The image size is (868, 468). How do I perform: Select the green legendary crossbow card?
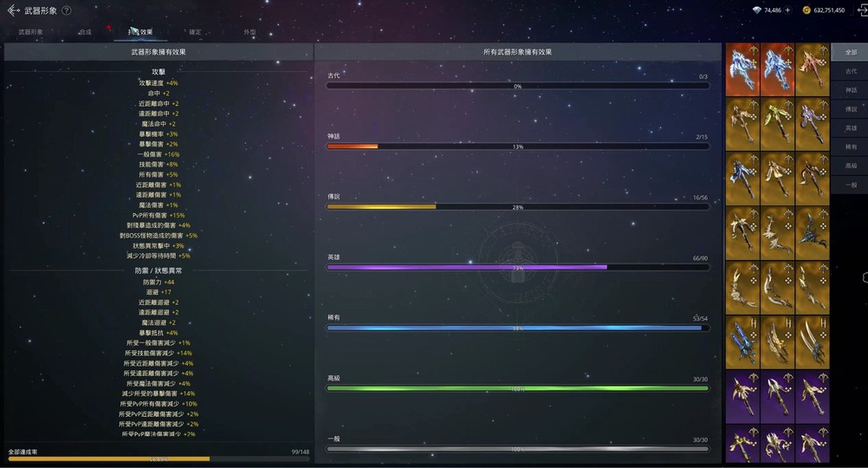[x=777, y=125]
